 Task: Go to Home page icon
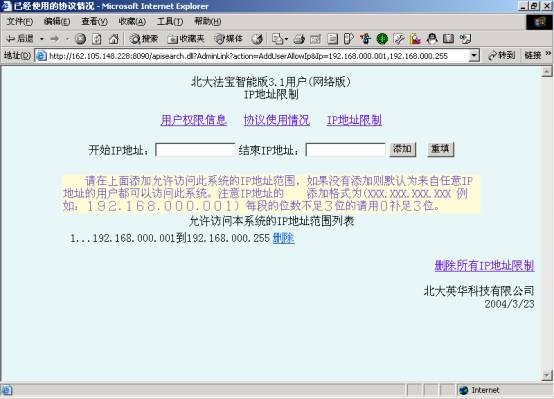(113, 39)
